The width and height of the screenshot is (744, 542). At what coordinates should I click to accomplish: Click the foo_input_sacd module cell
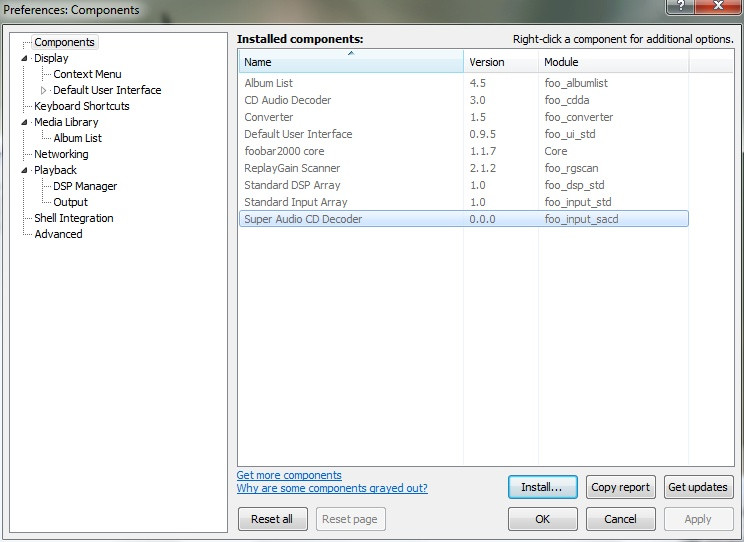[x=581, y=219]
